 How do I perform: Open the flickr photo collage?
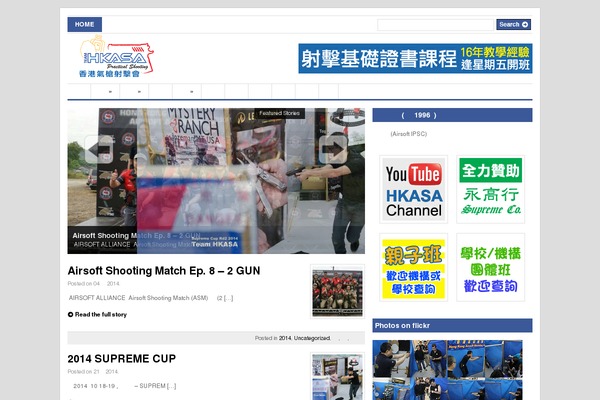447,370
